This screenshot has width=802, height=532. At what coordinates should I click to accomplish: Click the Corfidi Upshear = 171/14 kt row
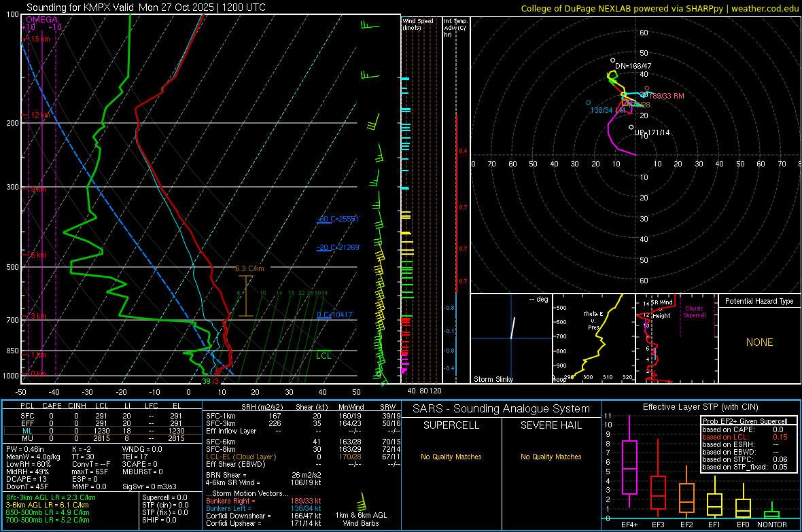[264, 523]
